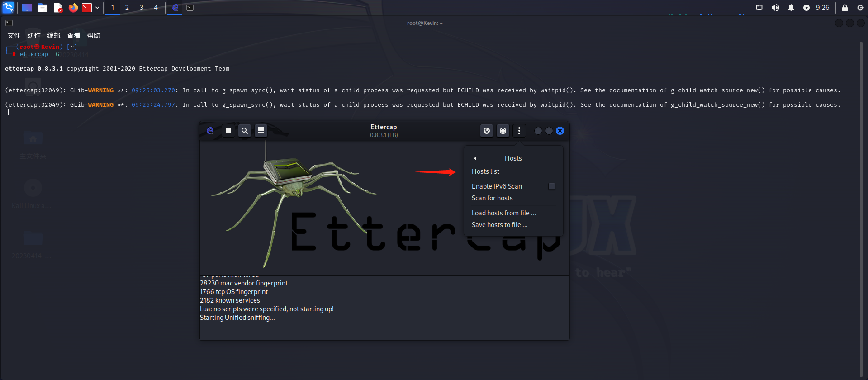Open Hosts list menu entry
868x380 pixels.
tap(485, 171)
